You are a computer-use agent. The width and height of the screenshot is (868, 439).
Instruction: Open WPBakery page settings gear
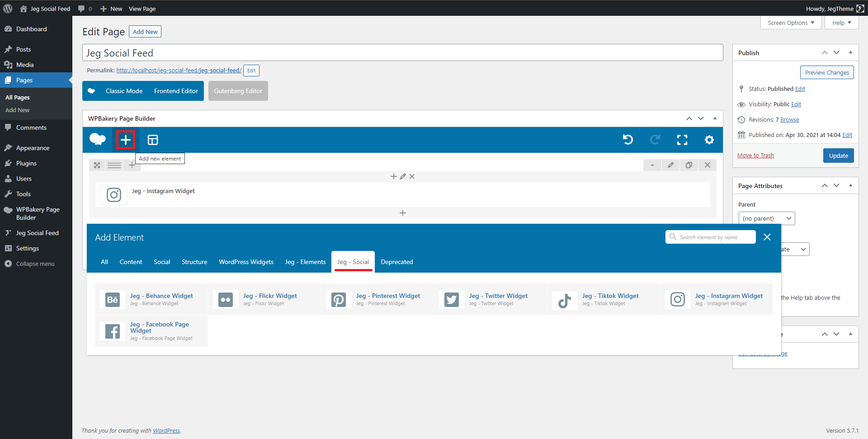(709, 140)
